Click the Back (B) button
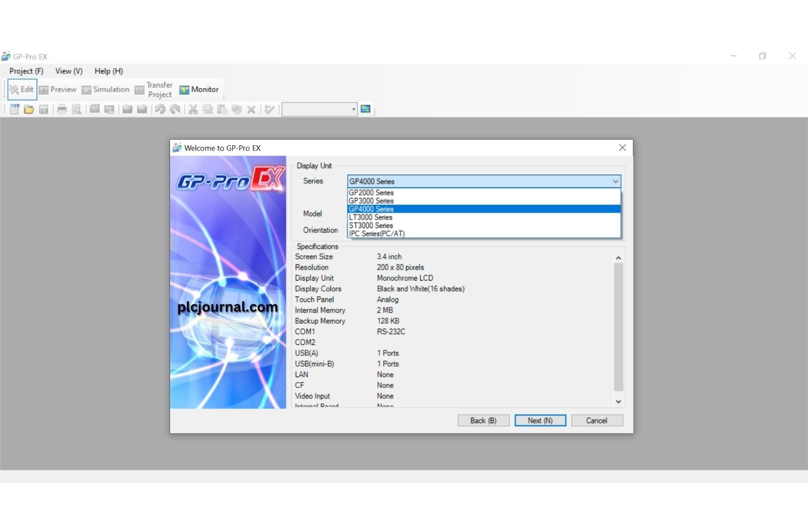 [483, 421]
